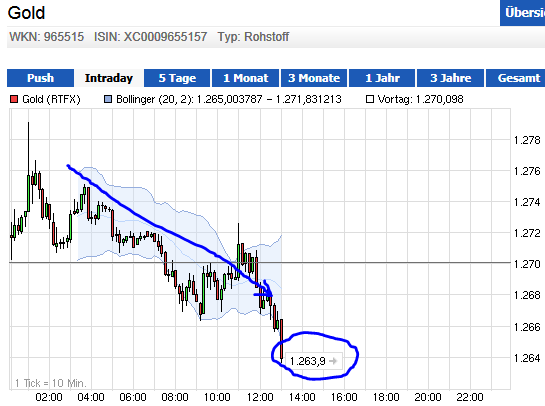
Task: Click the 1.276 price axis label
Action: point(527,171)
